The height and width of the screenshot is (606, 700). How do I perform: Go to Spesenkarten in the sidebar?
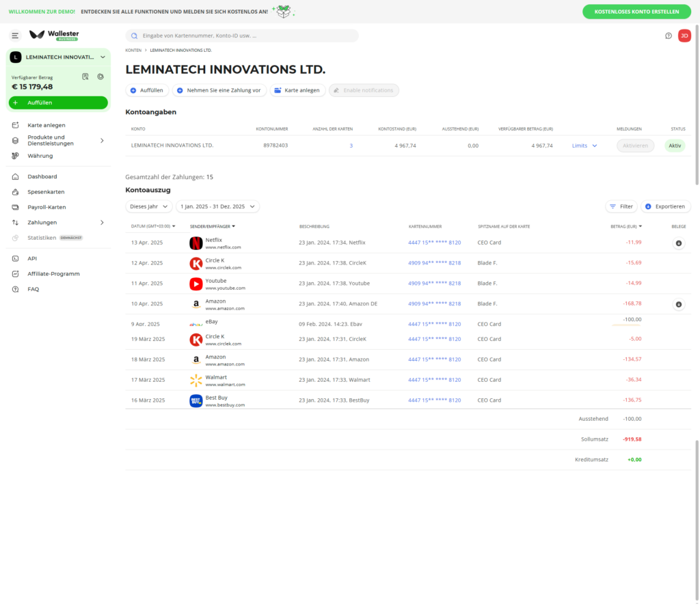[46, 192]
